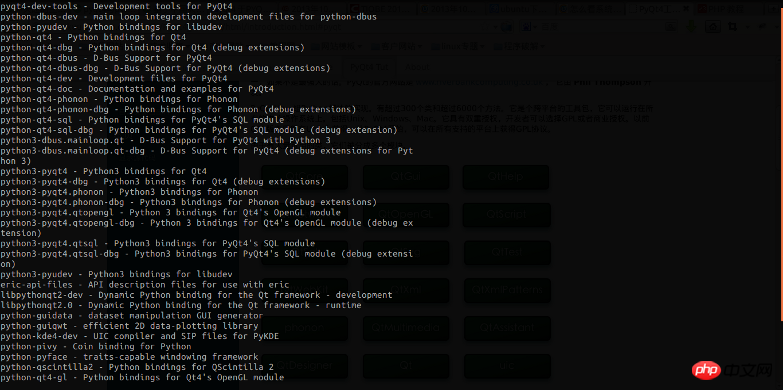Switch to the PHP browser tab
Viewport: 783px width, 390px height.
click(719, 9)
